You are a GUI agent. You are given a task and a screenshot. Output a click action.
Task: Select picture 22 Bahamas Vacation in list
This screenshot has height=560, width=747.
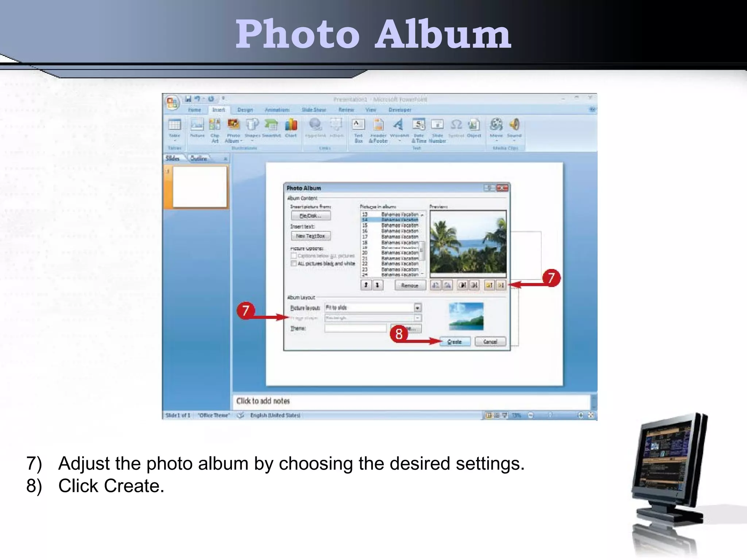[390, 264]
